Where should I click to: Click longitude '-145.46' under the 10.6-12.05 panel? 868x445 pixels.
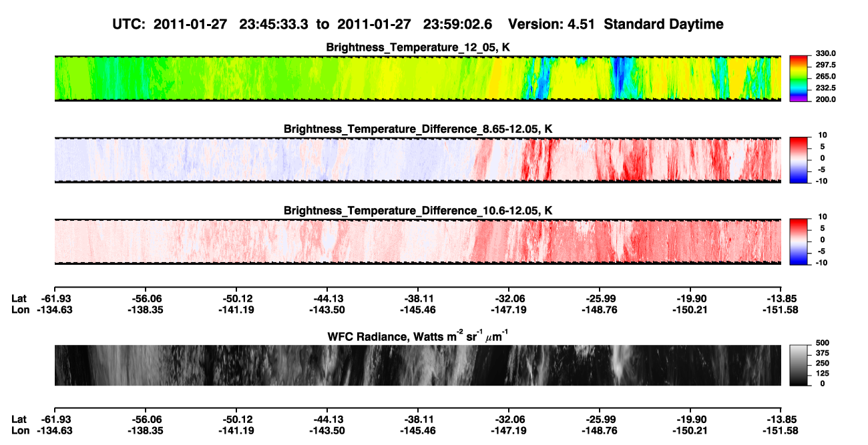[418, 310]
